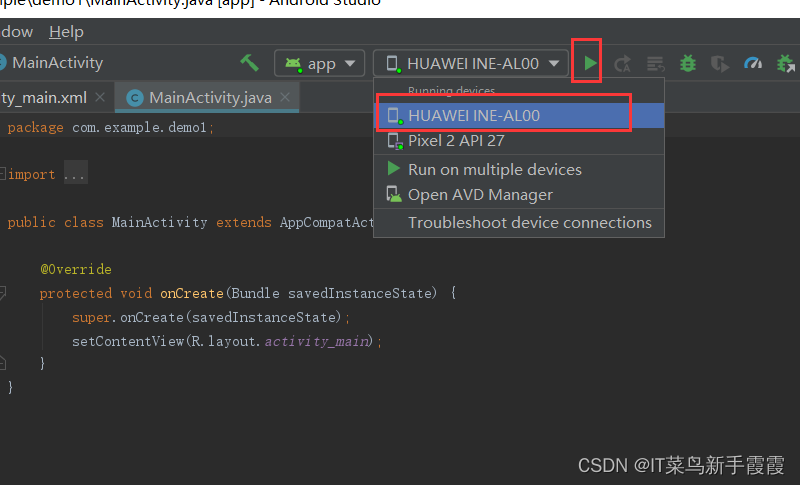800x485 pixels.
Task: Click the import fold toggle in gutter
Action: click(3, 174)
